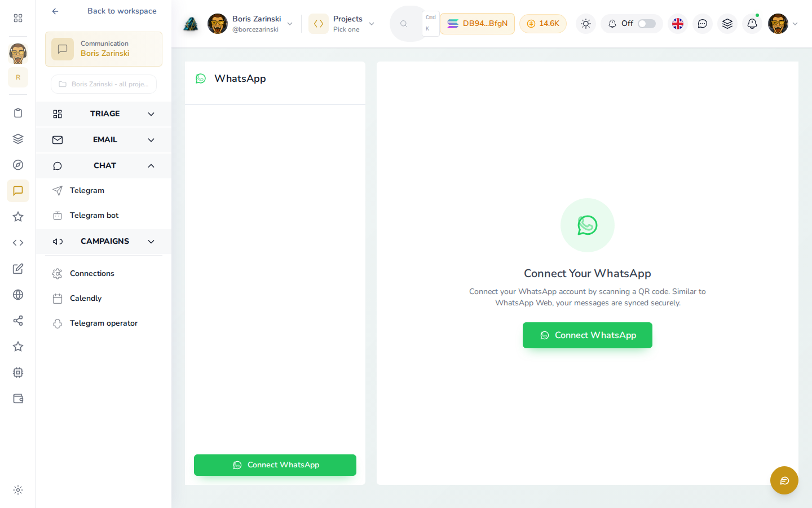Open settings sun icon at bottom of rail
This screenshot has width=812, height=508.
tap(18, 490)
